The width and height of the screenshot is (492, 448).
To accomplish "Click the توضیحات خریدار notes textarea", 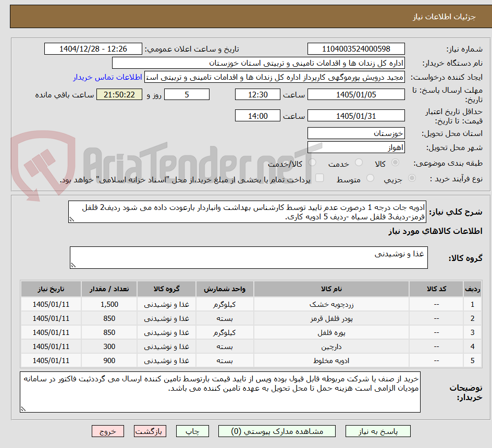I will (220, 392).
